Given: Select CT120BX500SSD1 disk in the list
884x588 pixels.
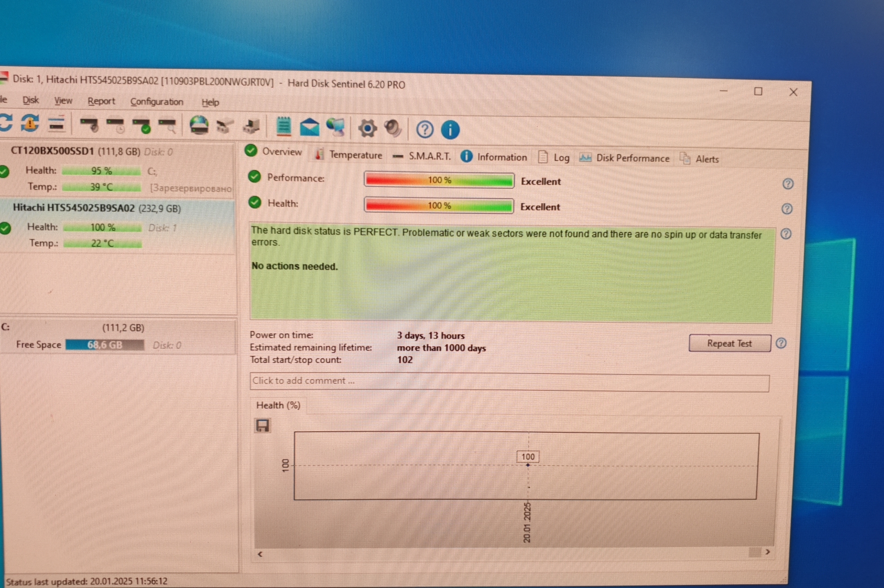Looking at the screenshot, I should pos(118,169).
